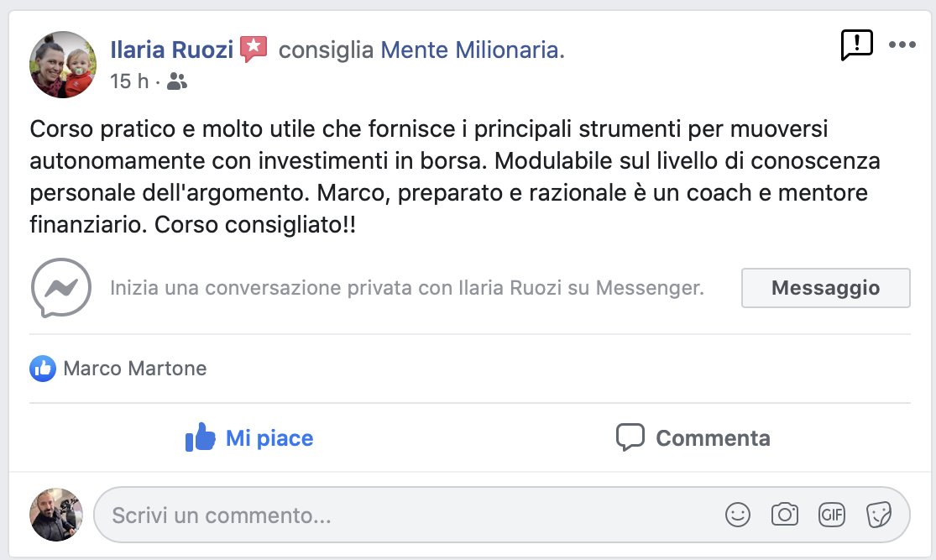Click the report post exclamation icon
This screenshot has height=560, width=936.
tap(856, 45)
